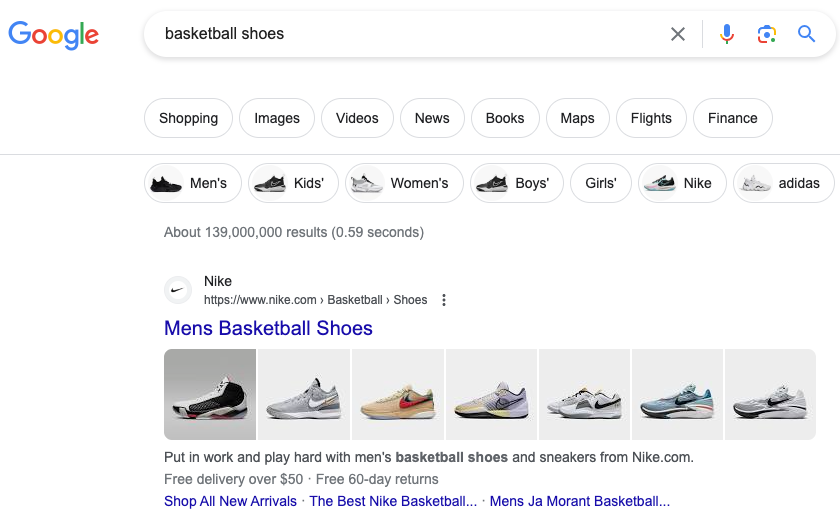840x515 pixels.
Task: Switch to the Books tab
Action: coord(505,118)
